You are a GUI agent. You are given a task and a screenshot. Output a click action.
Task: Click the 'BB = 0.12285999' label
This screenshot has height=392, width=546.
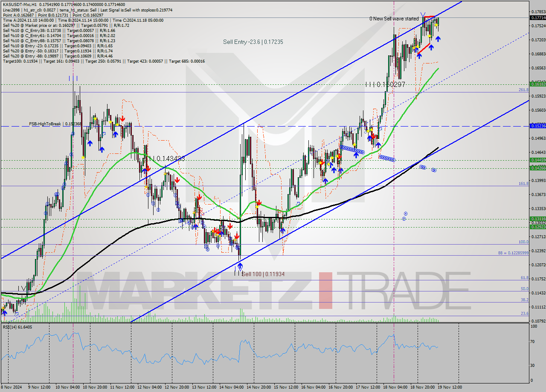click(x=513, y=253)
